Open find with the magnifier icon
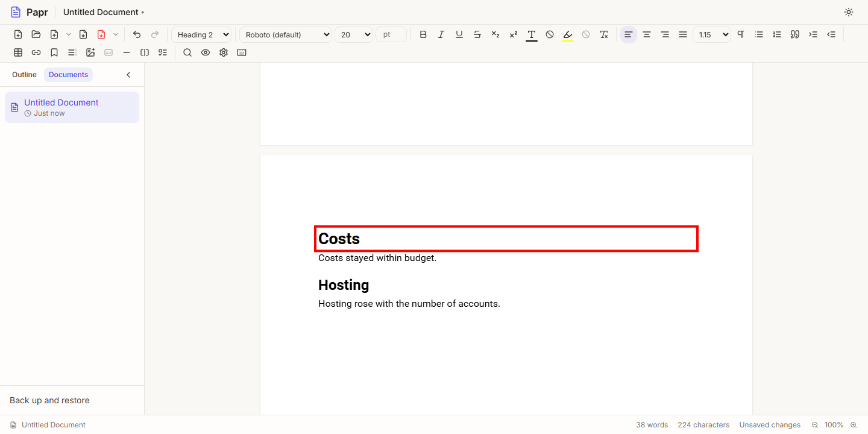 [187, 52]
